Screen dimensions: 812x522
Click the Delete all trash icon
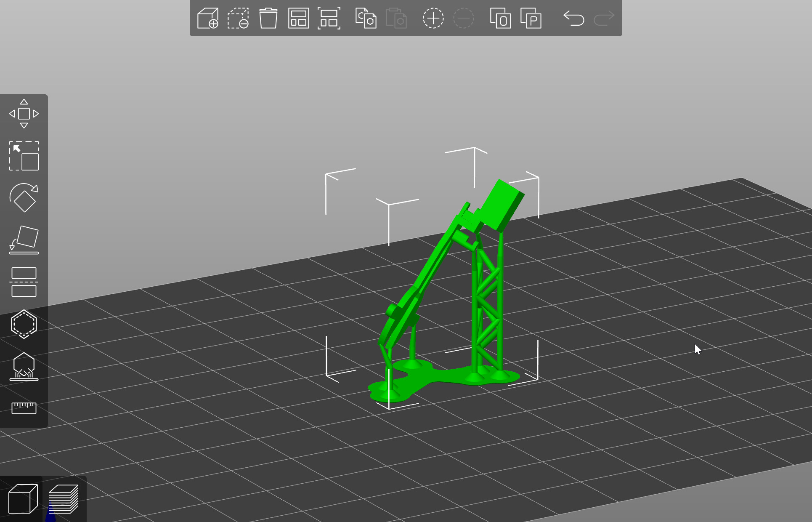tap(268, 19)
